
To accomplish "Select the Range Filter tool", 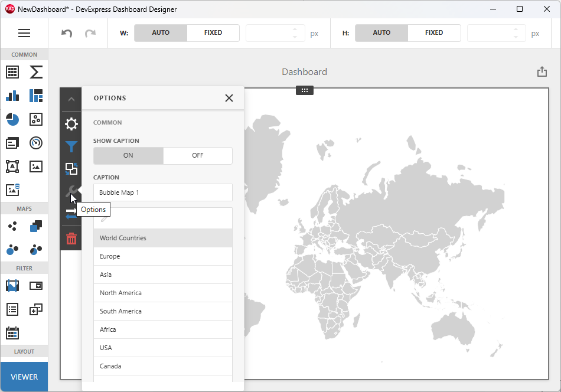I will [x=12, y=285].
